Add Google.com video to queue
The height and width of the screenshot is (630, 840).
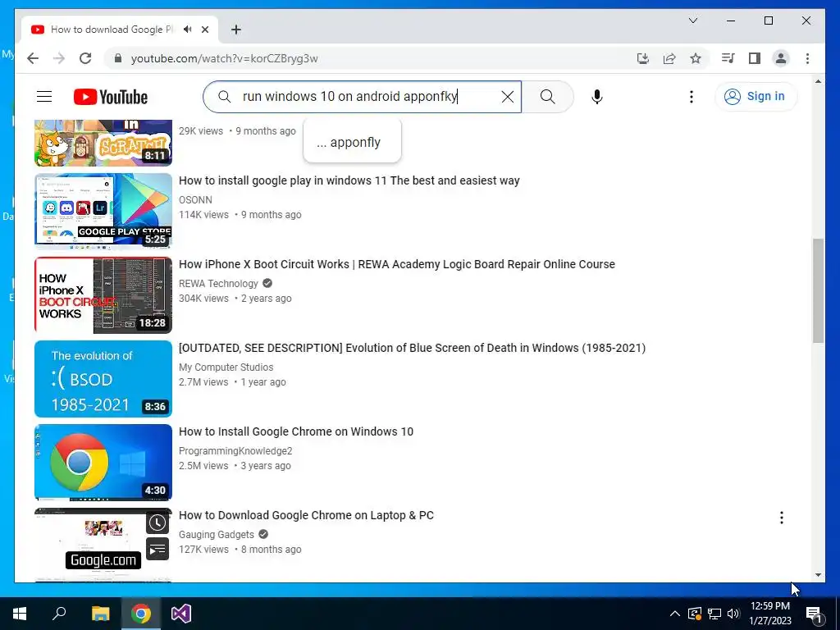[x=157, y=549]
